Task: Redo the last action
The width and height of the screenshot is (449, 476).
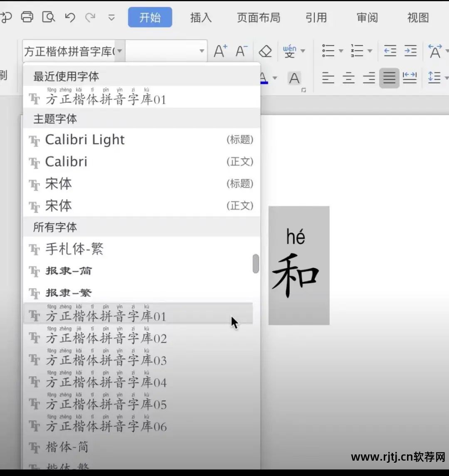Action: tap(90, 17)
